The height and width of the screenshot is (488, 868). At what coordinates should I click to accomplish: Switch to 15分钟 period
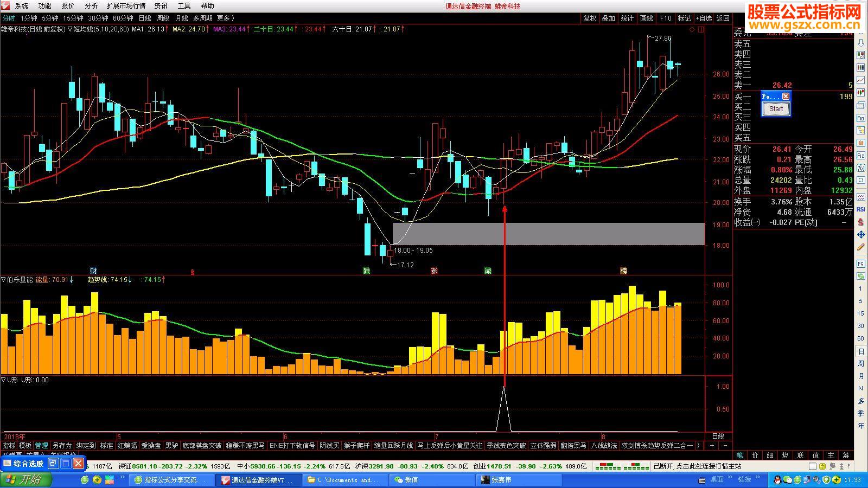click(73, 18)
